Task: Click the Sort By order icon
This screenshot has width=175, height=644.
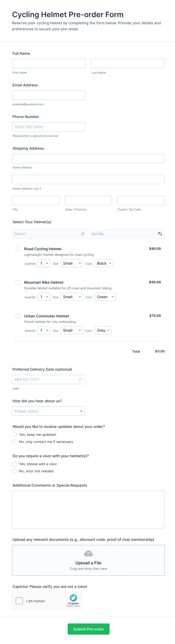Action: 160,234
